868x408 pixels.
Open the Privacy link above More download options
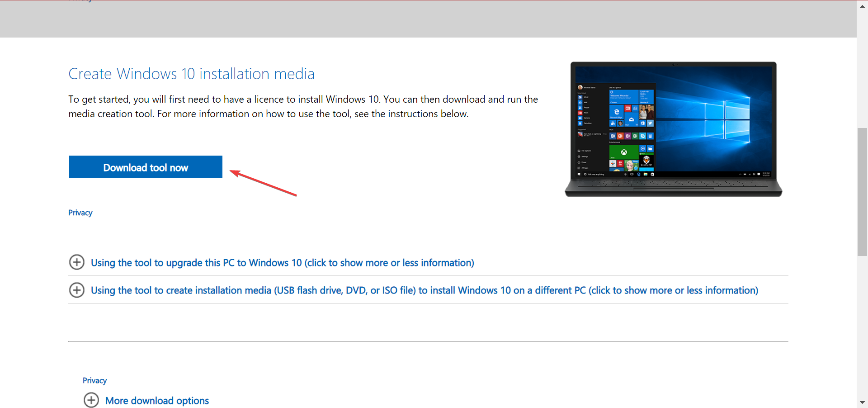tap(94, 380)
